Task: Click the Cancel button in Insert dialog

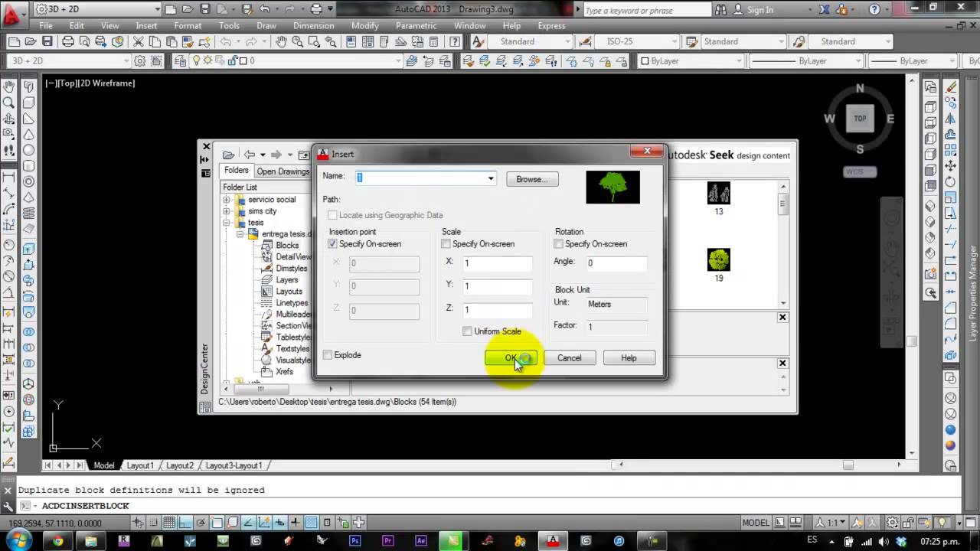Action: (570, 358)
